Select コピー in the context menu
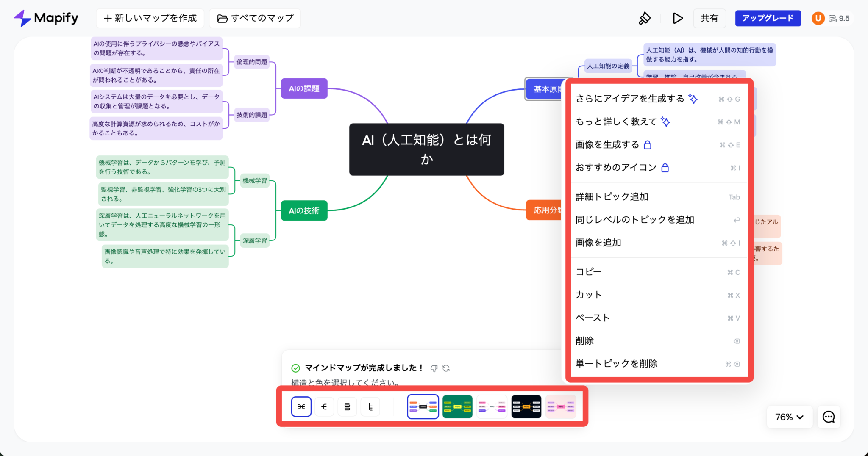868x456 pixels. (x=588, y=271)
